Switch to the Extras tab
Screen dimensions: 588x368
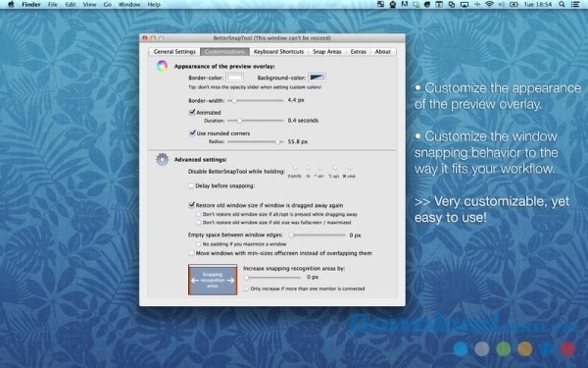pyautogui.click(x=358, y=51)
